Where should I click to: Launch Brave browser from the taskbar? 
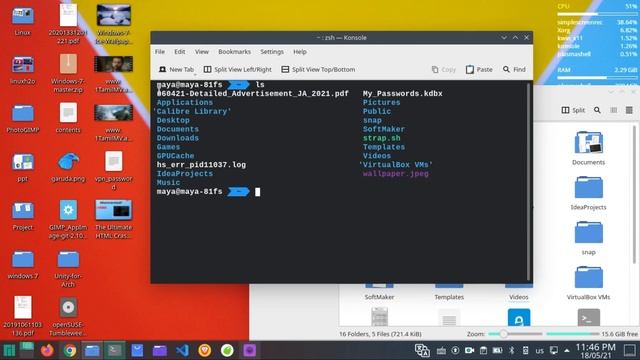tap(205, 350)
